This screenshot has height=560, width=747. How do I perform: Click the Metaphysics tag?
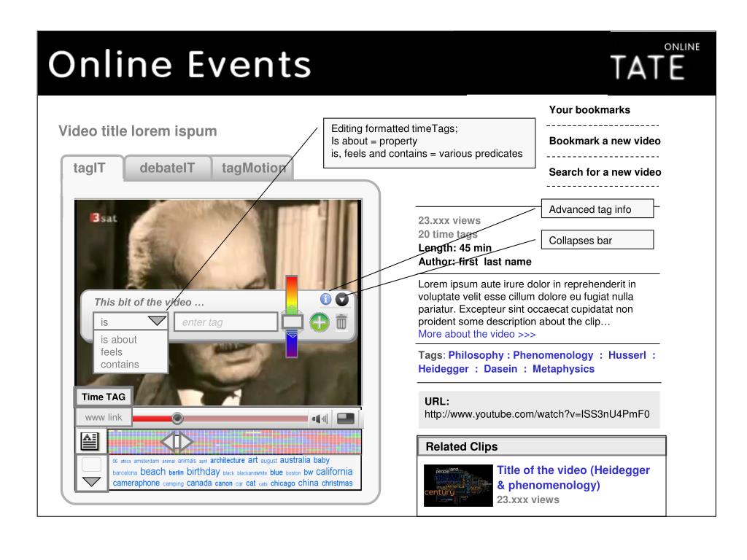[564, 369]
